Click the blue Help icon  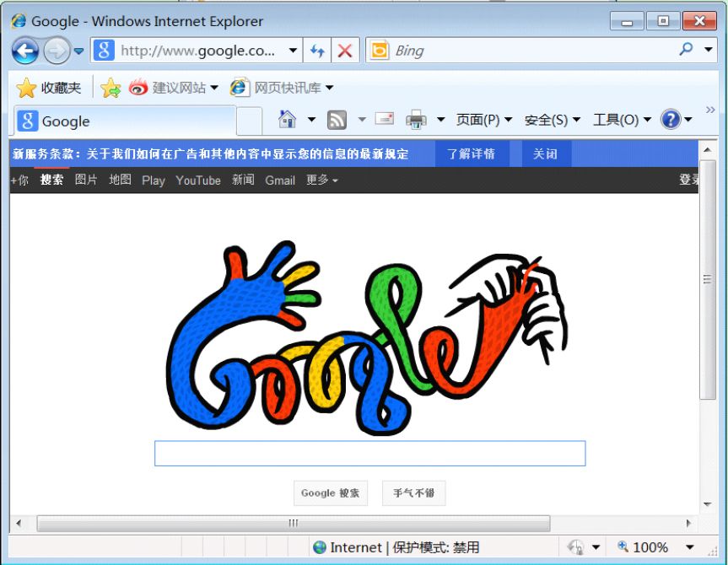point(671,119)
